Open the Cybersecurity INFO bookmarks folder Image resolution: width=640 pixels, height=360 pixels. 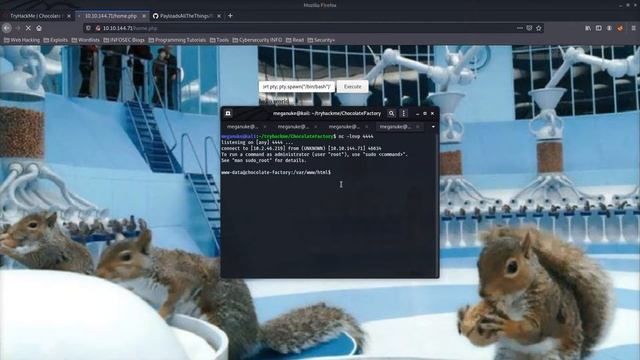[257, 40]
